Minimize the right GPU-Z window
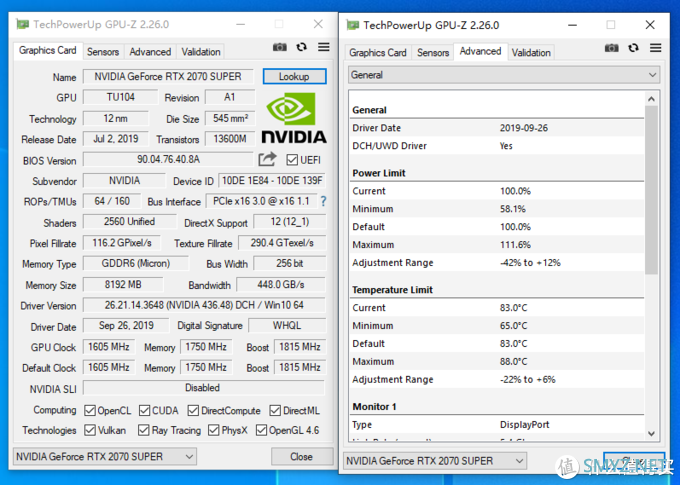This screenshot has width=680, height=485. pos(572,25)
